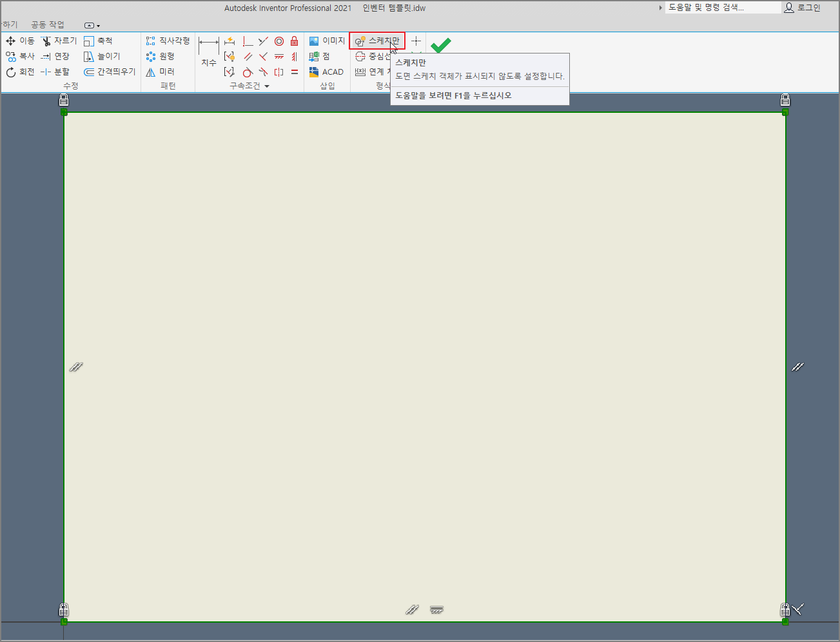This screenshot has width=840, height=642.
Task: Select the 복사 (Copy) tool
Action: [x=20, y=56]
